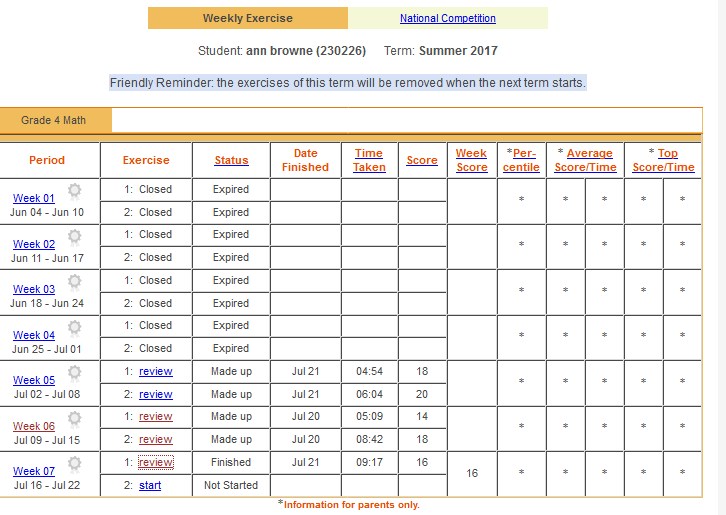
Task: Sort by the Status column header
Action: (231, 160)
